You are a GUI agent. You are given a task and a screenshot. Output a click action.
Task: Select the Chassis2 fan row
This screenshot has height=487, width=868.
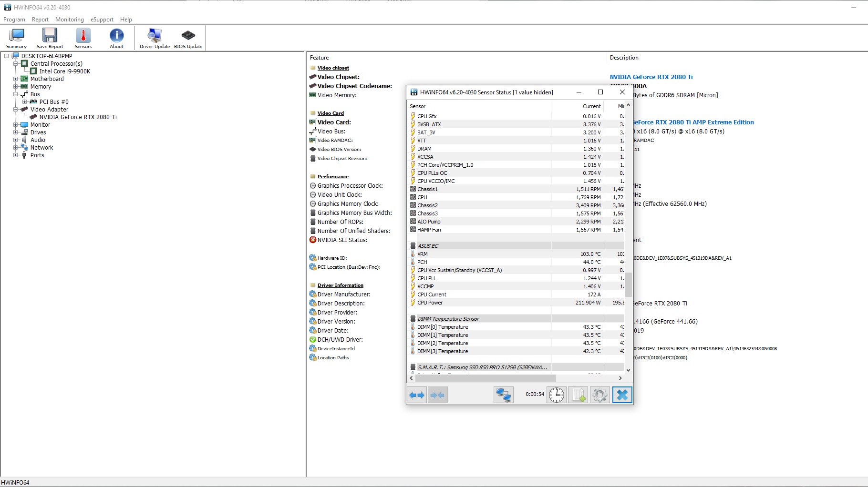(x=516, y=205)
